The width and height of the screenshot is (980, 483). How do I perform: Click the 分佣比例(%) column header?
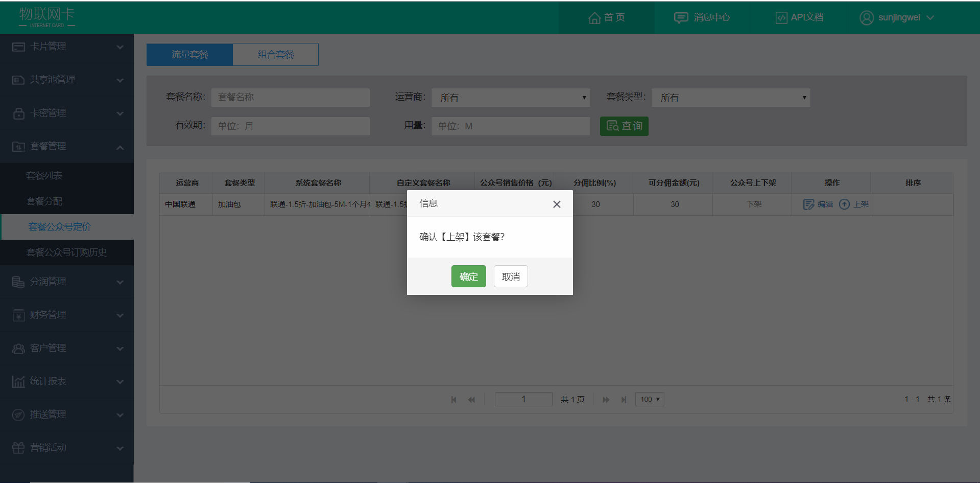pyautogui.click(x=594, y=183)
